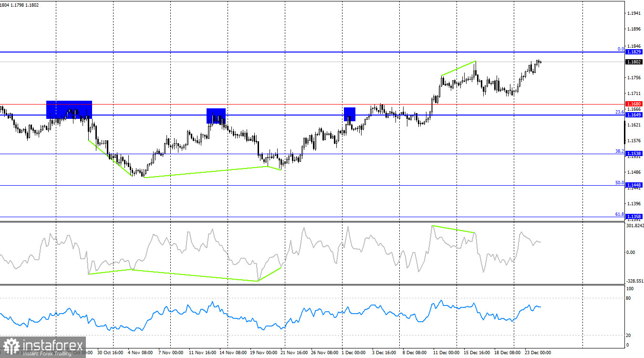Select the blue 1.1538 level price tag
This screenshot has height=358, width=644.
(x=634, y=154)
